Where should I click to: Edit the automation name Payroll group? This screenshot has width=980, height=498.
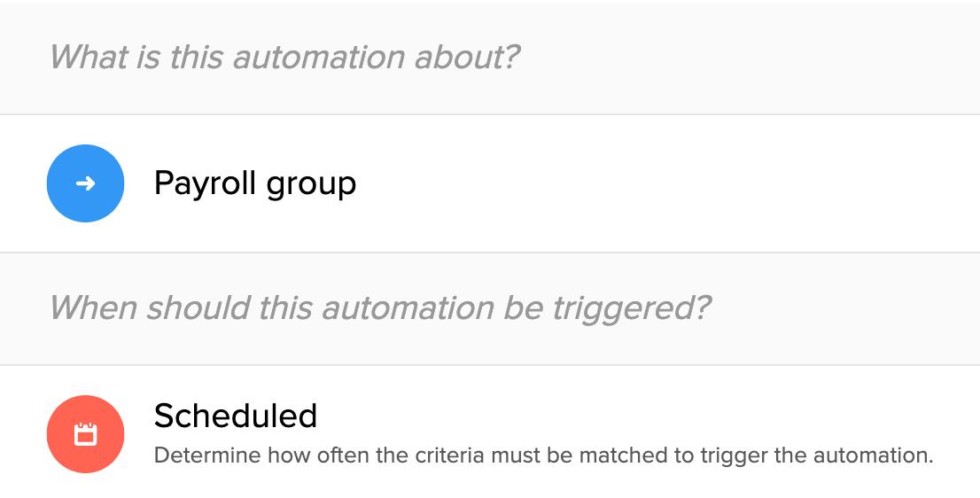(x=255, y=183)
